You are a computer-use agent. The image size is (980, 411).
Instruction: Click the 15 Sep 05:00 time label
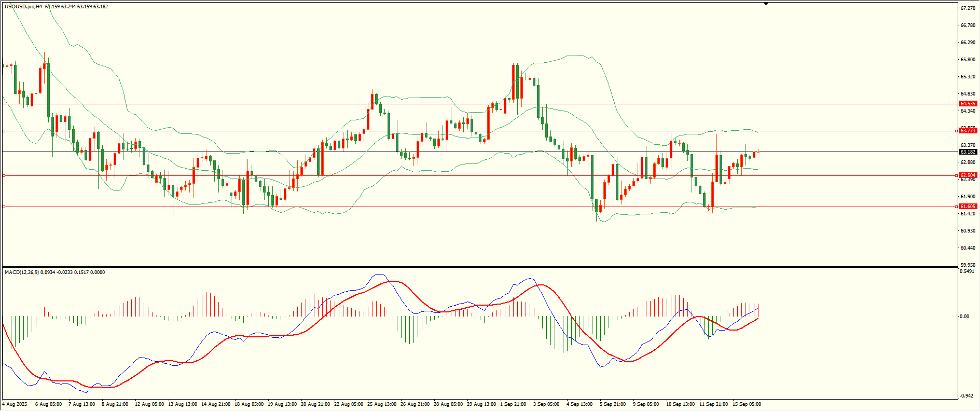747,404
